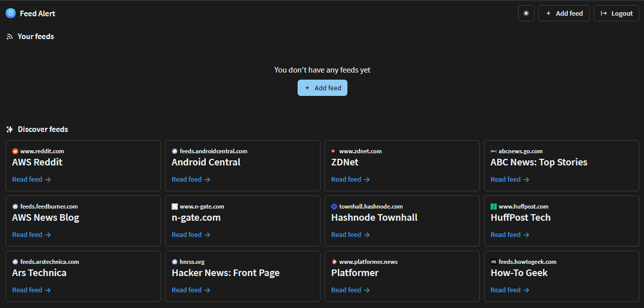Screen dimensions: 644x308
Task: Click the ABC News: Top Stories title
Action: (x=539, y=162)
